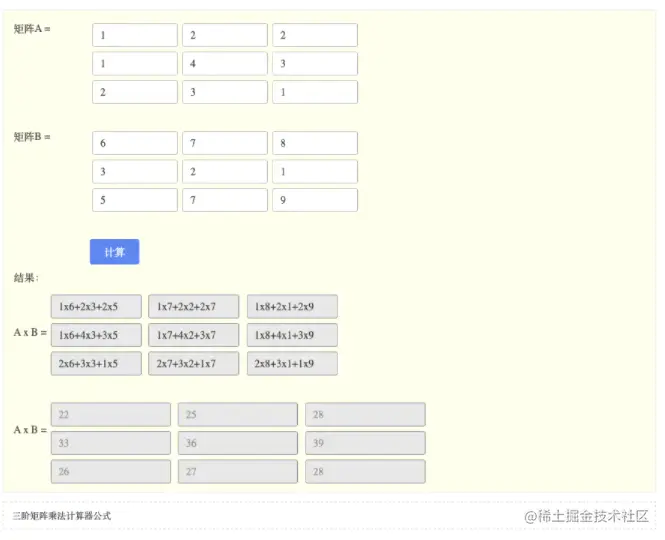Select Matrix A first-row first-column field containing 1
665x540 pixels.
tap(135, 35)
